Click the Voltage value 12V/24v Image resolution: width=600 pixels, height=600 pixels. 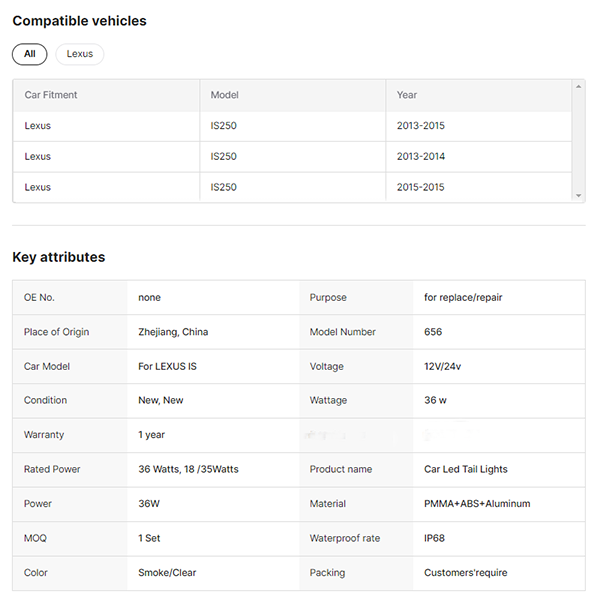click(x=442, y=366)
